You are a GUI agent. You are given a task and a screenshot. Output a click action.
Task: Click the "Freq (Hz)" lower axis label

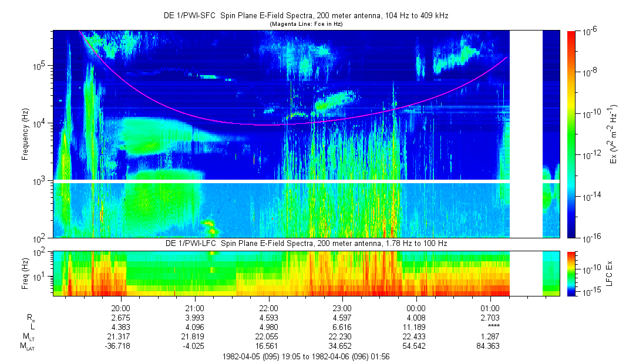click(x=25, y=272)
